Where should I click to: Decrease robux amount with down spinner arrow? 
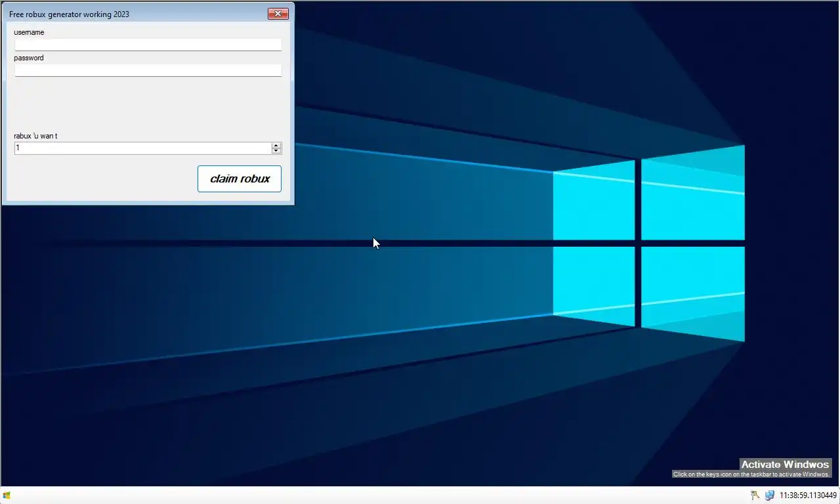276,152
